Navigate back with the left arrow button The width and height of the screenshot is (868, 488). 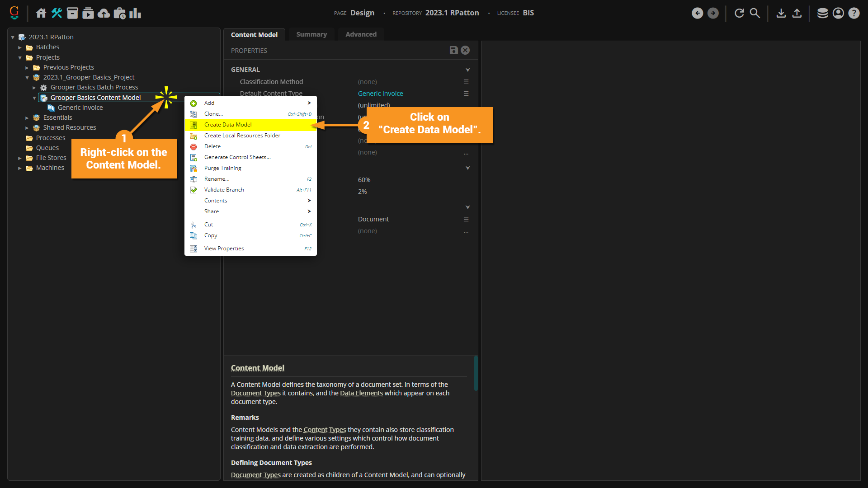click(x=697, y=13)
